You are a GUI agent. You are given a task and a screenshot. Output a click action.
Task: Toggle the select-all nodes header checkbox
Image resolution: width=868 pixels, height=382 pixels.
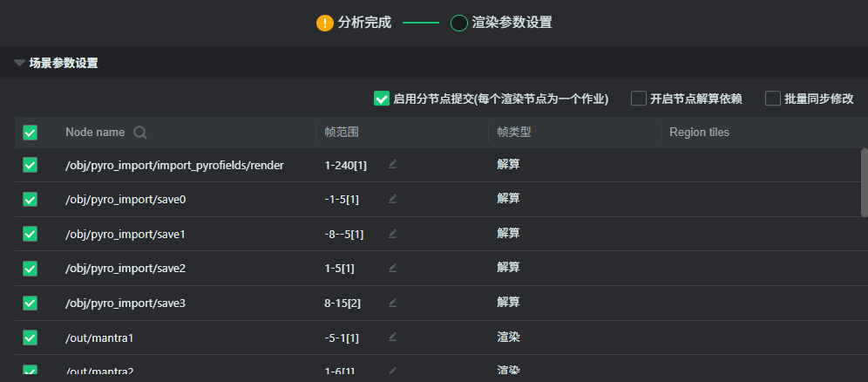tap(30, 133)
